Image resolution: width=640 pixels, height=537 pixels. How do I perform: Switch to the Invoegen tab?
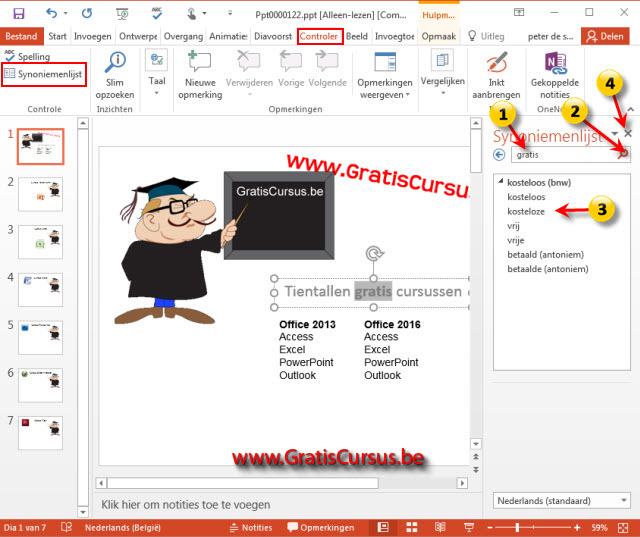coord(93,36)
